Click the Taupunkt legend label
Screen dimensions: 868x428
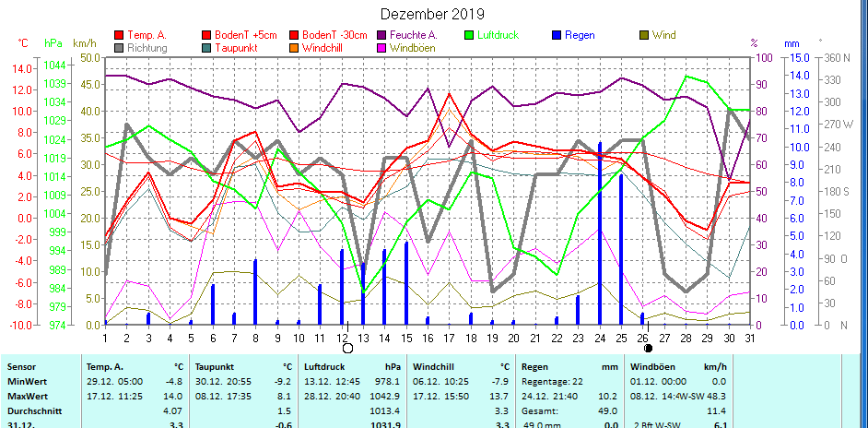pyautogui.click(x=237, y=48)
